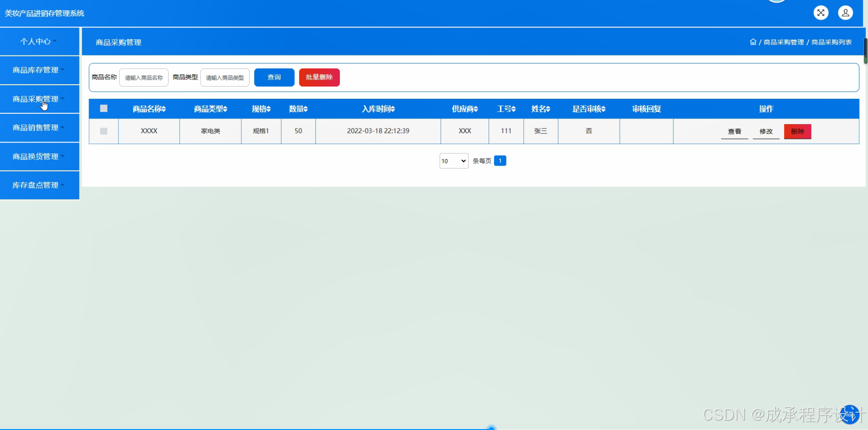
Task: Click the quantity cell showing 50
Action: pos(298,131)
